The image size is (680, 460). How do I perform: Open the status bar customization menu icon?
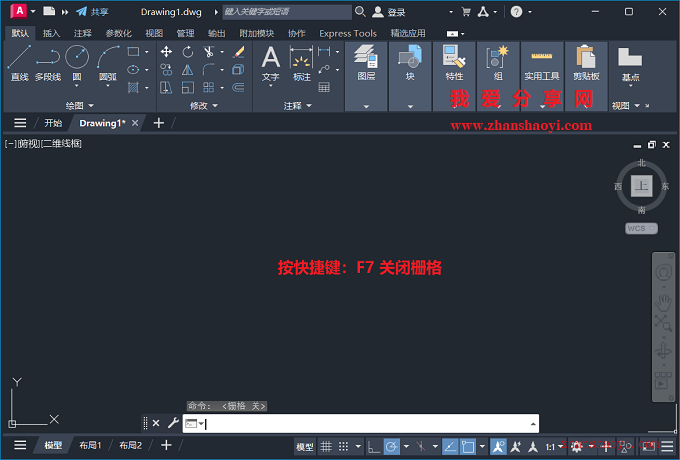(667, 446)
